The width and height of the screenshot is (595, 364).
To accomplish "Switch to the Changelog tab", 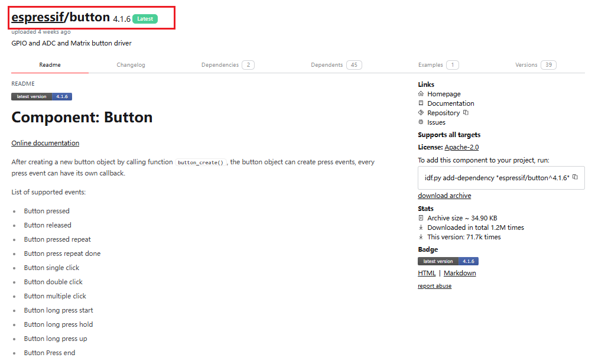I will tap(131, 65).
